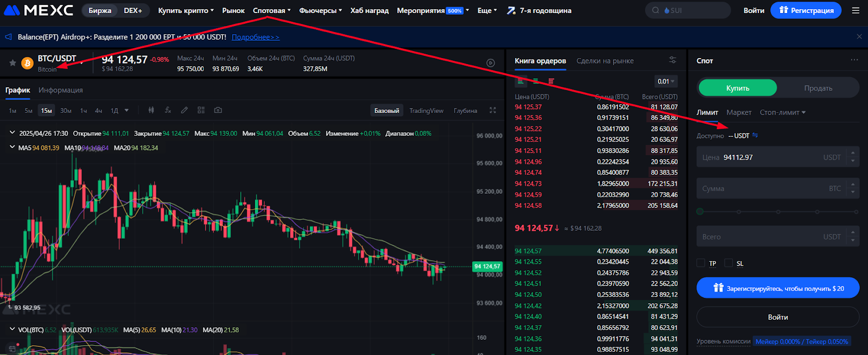Click the 7th anniversary icon
Screen dimensions: 868x355
point(511,10)
